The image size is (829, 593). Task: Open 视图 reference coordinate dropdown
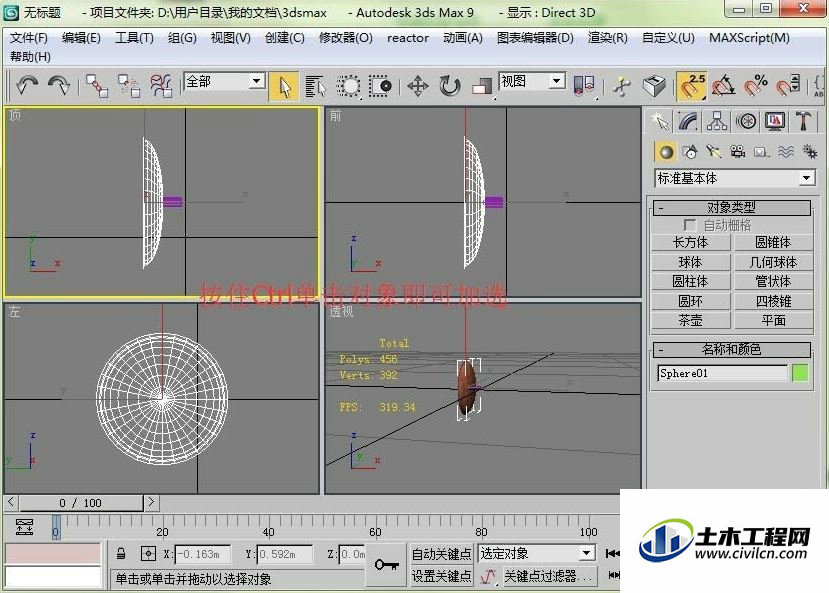point(532,81)
